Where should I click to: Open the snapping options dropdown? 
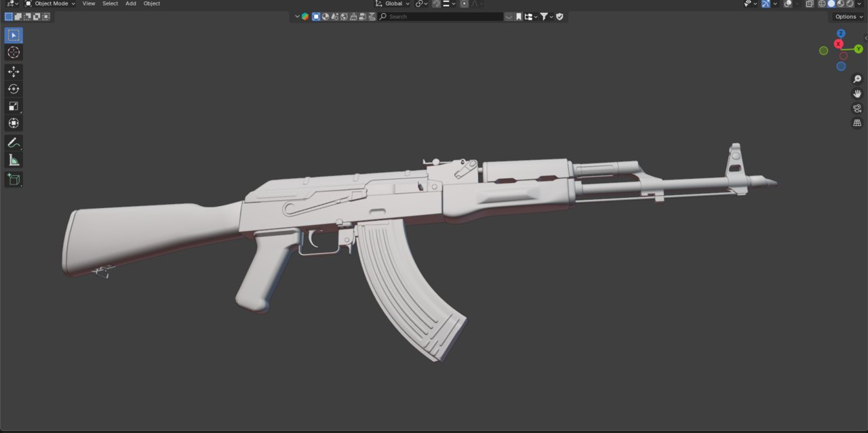coord(450,3)
